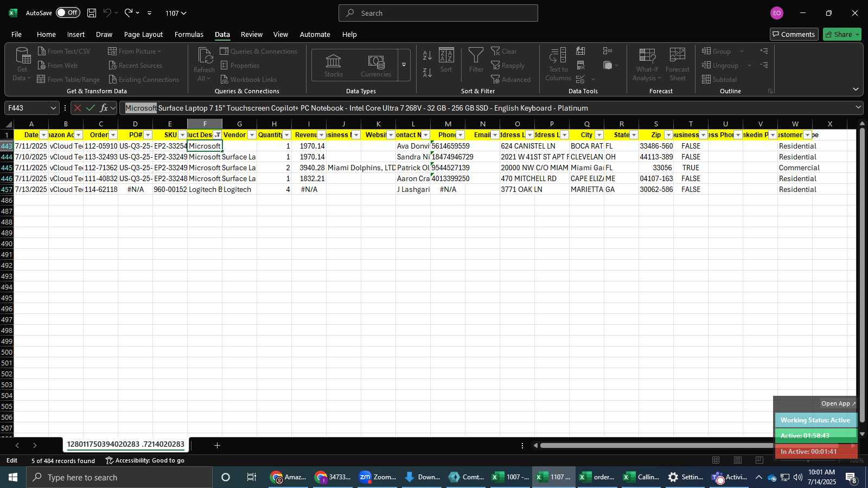Toggle the AutoSave switch
This screenshot has height=488, width=868.
(x=68, y=12)
